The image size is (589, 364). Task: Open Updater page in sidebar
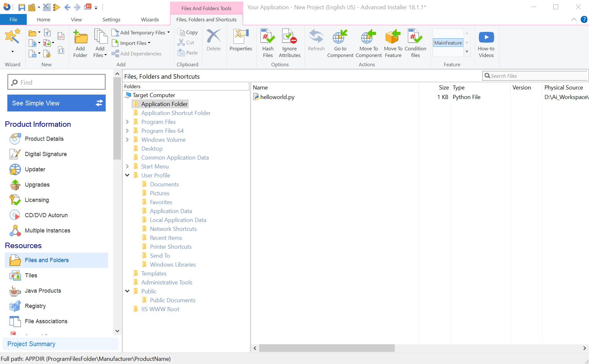35,169
